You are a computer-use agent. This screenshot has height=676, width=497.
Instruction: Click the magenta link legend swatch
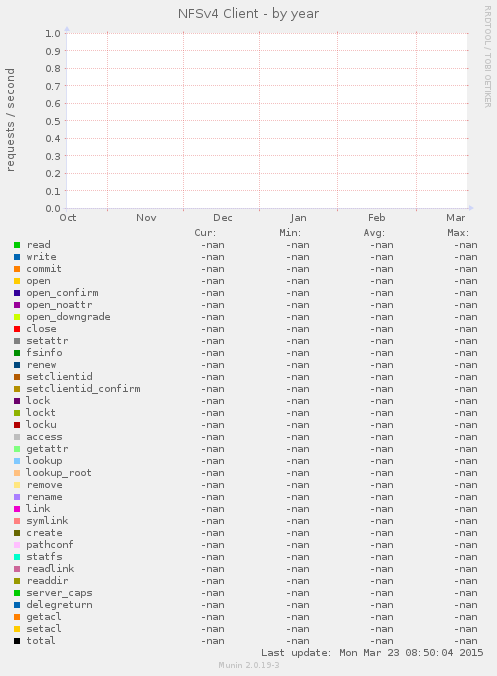click(x=17, y=509)
